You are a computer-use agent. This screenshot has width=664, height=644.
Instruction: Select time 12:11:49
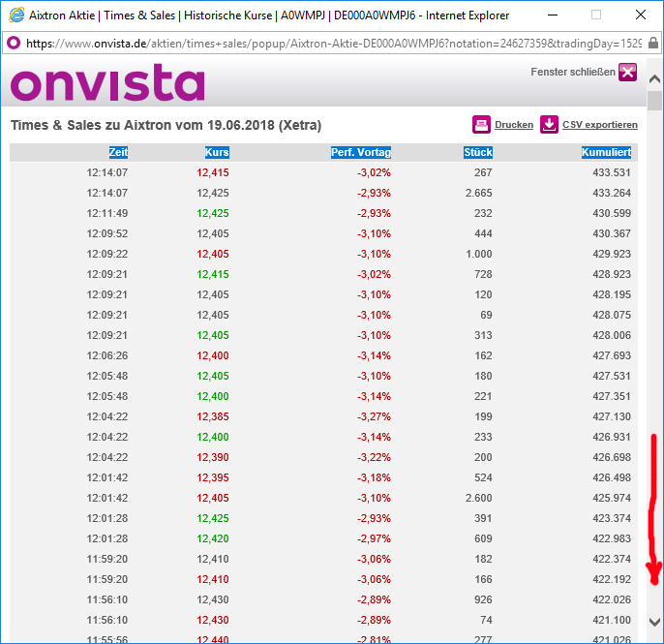coord(107,213)
